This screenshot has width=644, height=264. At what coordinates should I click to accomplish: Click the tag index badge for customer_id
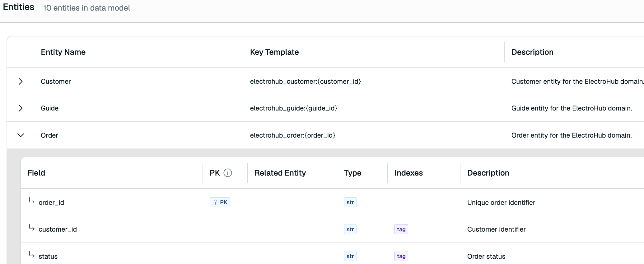(401, 229)
